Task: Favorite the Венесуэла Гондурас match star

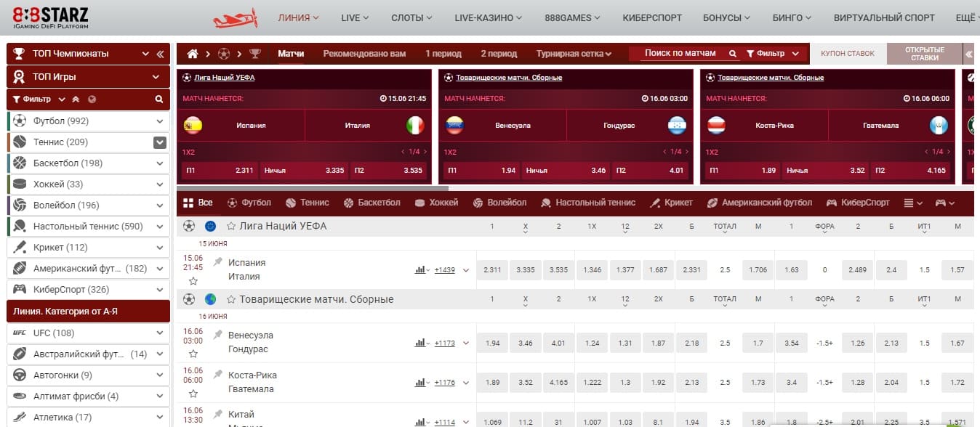Action: (193, 354)
